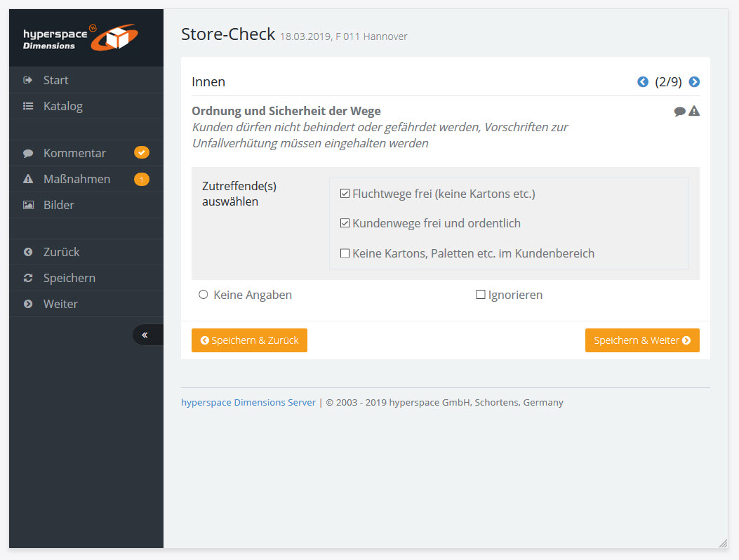Click the comment bubble icon beside the question title
The image size is (739, 560).
tap(679, 112)
